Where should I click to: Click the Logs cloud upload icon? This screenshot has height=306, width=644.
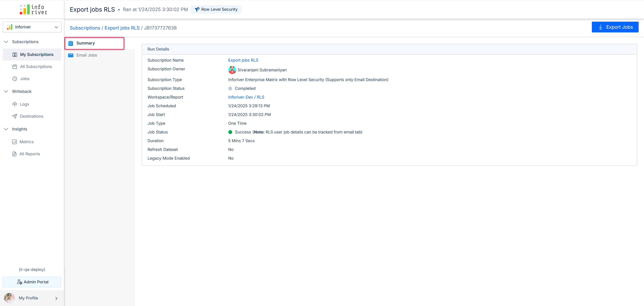point(15,104)
